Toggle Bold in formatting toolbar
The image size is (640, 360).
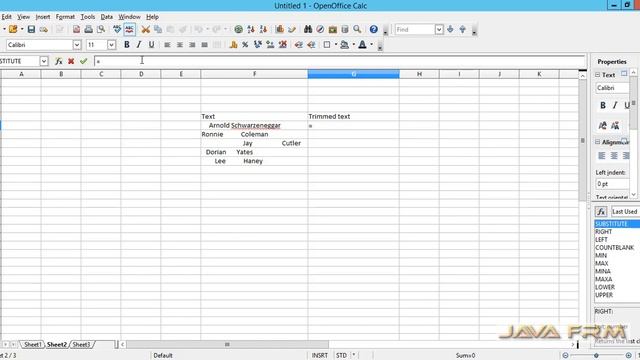127,45
